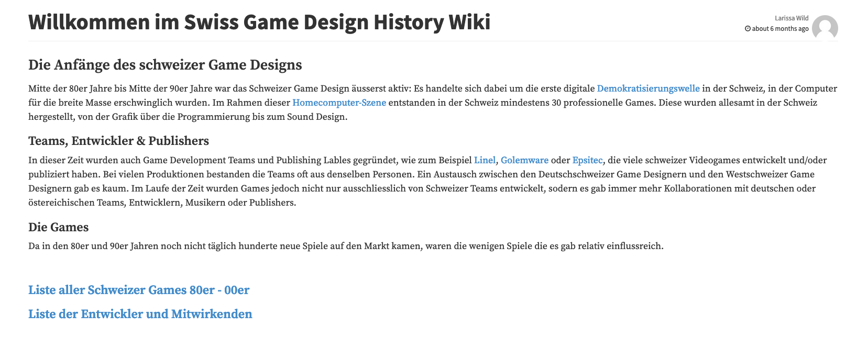Click the sentence starting 'Da in den 80er'
Viewport: 868px width, 349px height.
tap(346, 246)
